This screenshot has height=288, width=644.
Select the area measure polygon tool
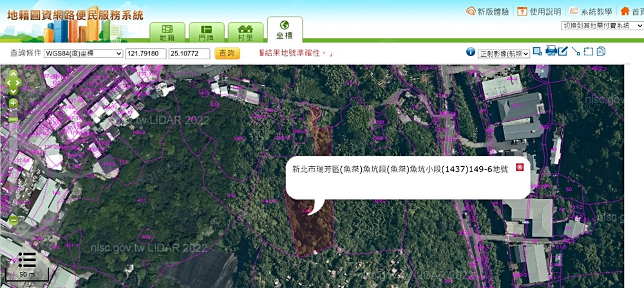pyautogui.click(x=588, y=52)
